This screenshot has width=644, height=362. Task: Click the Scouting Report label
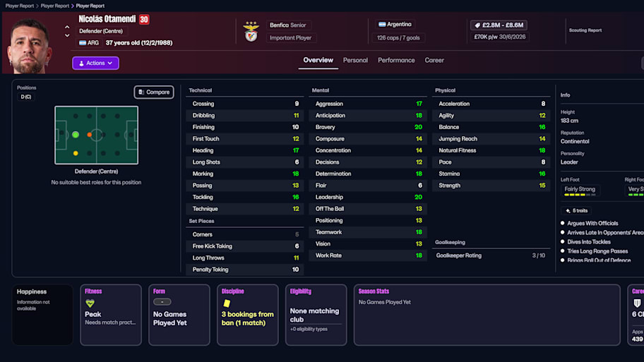coord(585,30)
